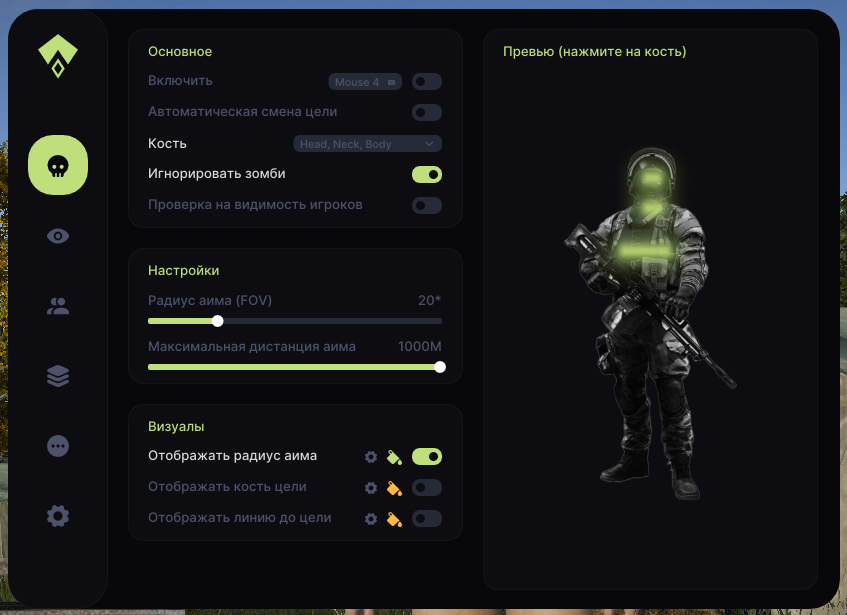Screen dimensions: 847x615
Task: Open the eye visuals tab in sidebar
Action: pos(58,236)
